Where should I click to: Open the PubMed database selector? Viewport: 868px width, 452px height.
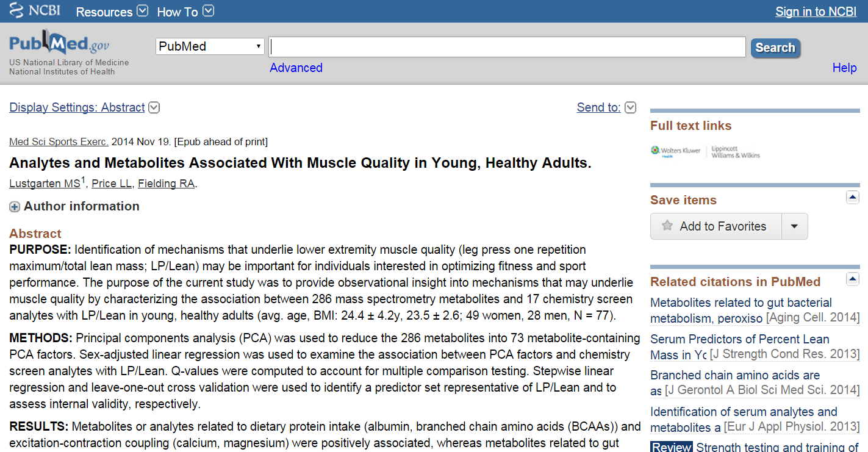[210, 46]
